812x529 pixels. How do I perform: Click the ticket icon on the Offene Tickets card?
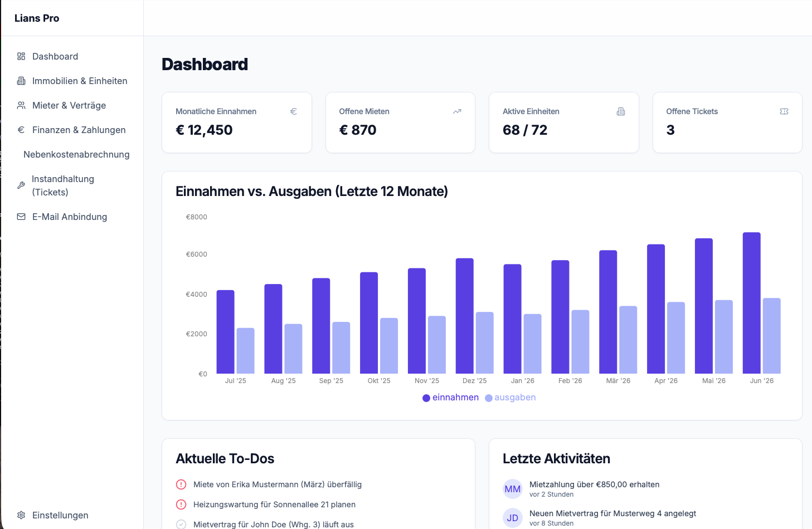coord(784,111)
